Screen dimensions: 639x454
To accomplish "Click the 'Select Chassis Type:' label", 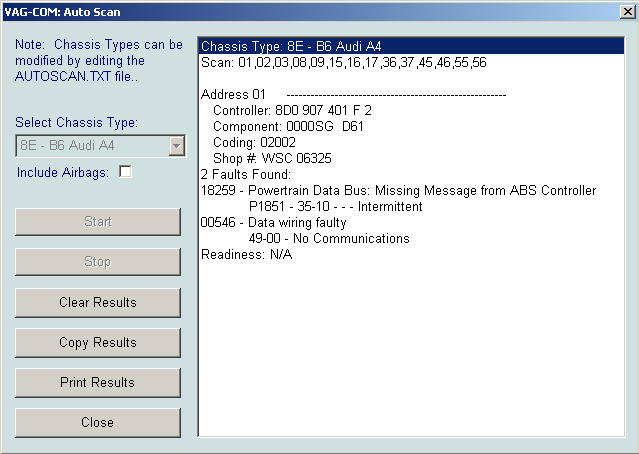I will (77, 122).
